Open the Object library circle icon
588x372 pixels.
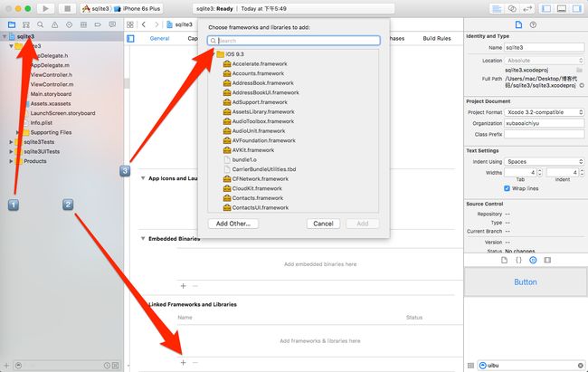click(533, 260)
